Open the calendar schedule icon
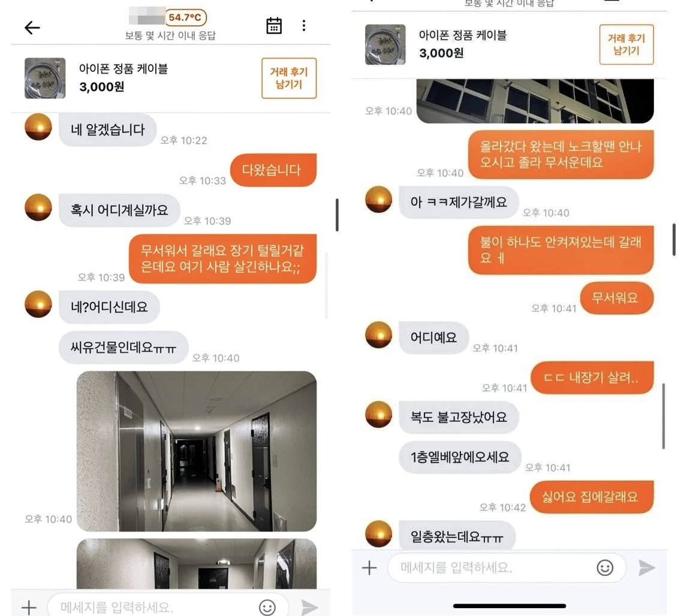 pyautogui.click(x=274, y=26)
